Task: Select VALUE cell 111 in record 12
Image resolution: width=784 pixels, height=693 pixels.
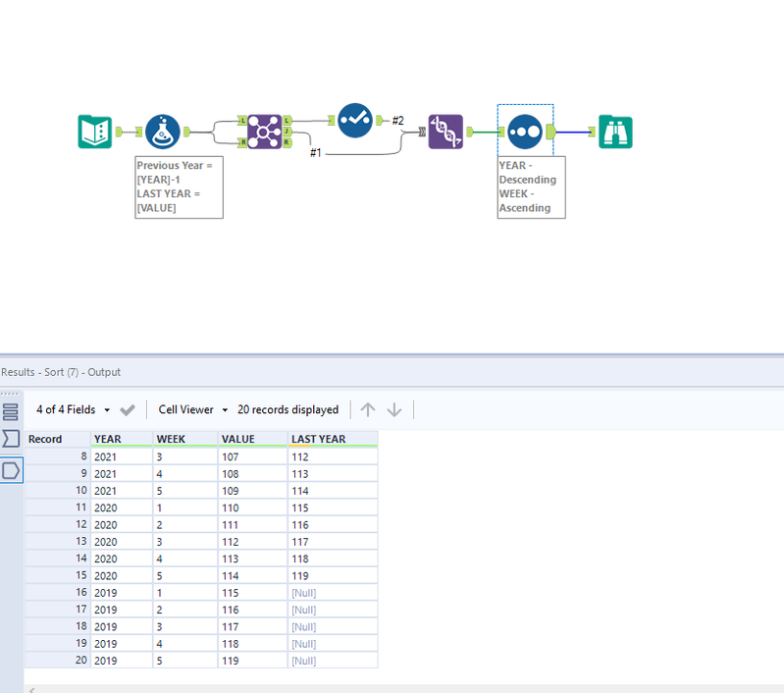Action: tap(253, 525)
